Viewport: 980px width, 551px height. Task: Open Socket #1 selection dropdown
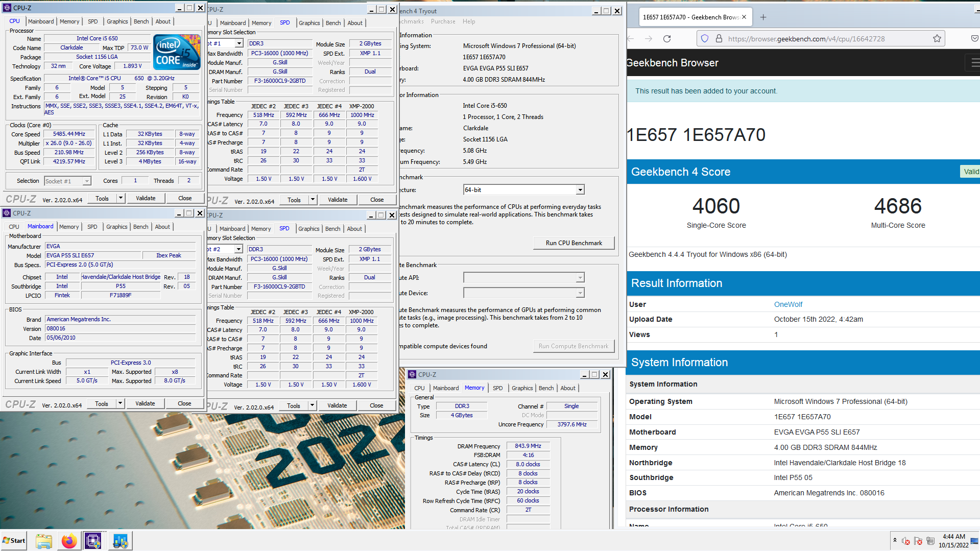[x=87, y=181]
